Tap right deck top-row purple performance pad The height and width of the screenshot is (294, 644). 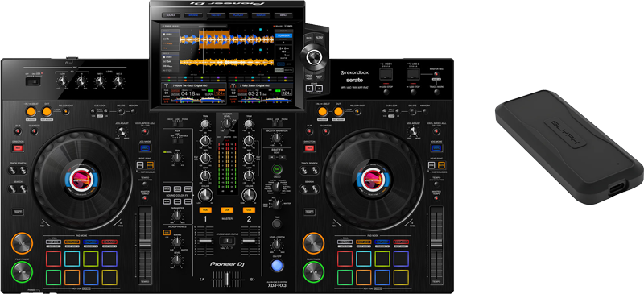(x=401, y=259)
